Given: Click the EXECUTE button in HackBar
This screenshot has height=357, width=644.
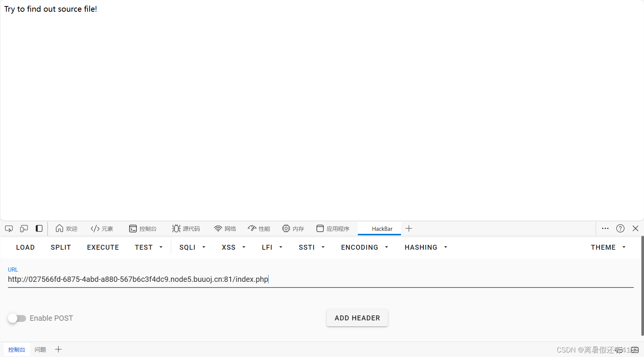Looking at the screenshot, I should [x=103, y=247].
